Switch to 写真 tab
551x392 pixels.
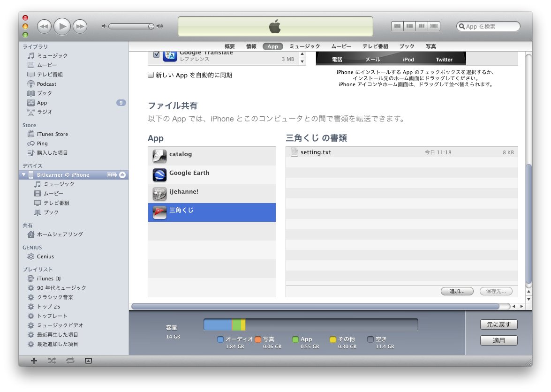[x=431, y=46]
